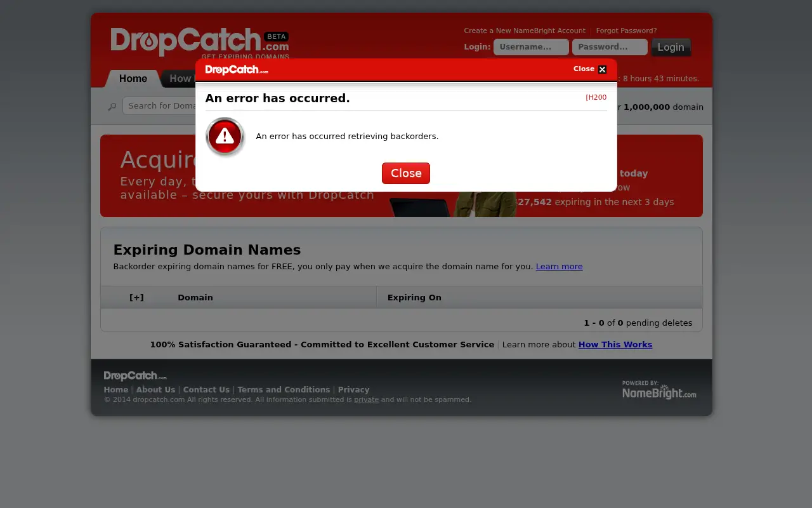Click the 'An error has occurred.' dialog heading

click(x=277, y=98)
